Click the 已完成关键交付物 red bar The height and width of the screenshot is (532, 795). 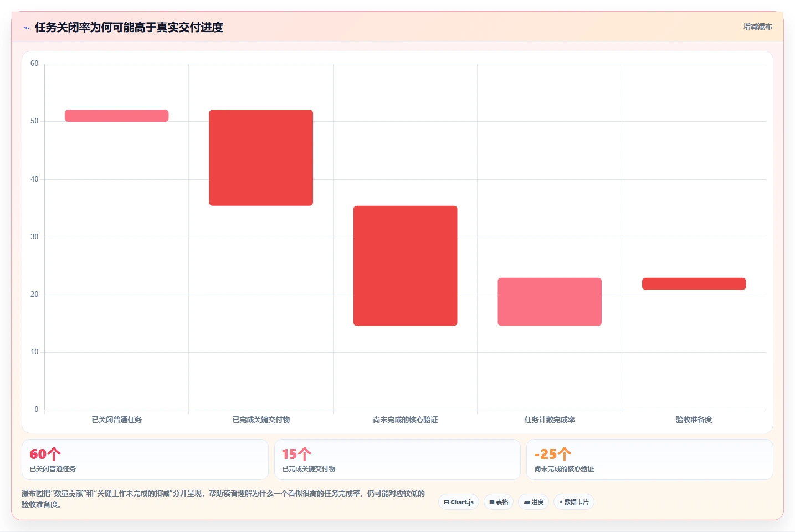tap(261, 158)
